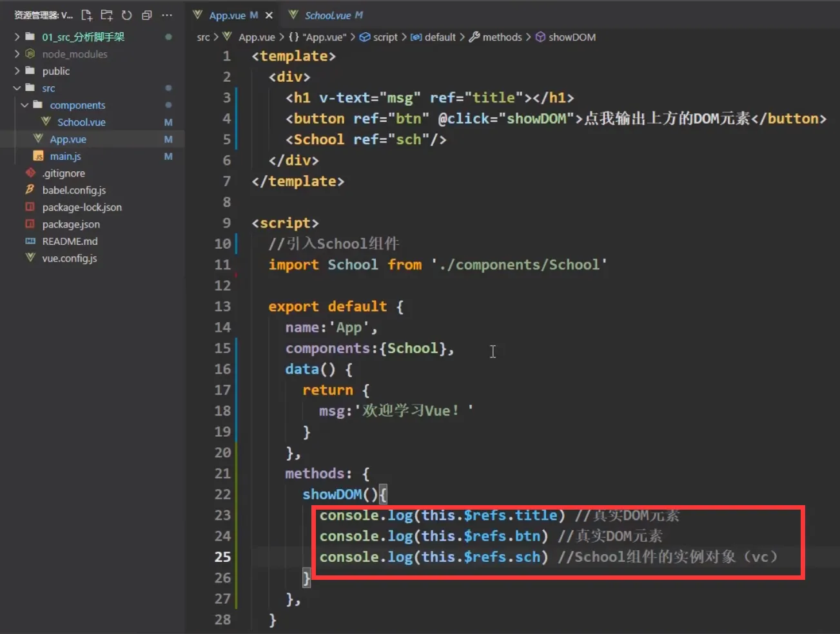The height and width of the screenshot is (634, 840).
Task: Click the icon beside package-lock.json
Action: (x=30, y=207)
